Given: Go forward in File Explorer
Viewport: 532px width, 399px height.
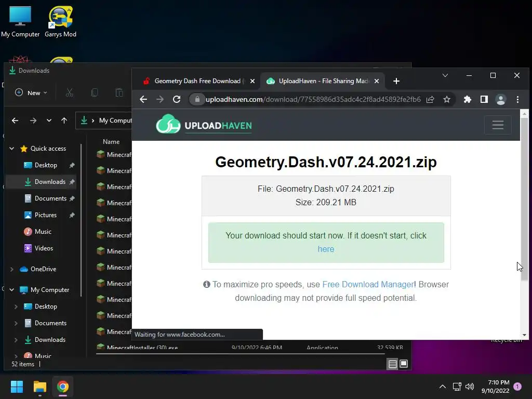Looking at the screenshot, I should 33,121.
